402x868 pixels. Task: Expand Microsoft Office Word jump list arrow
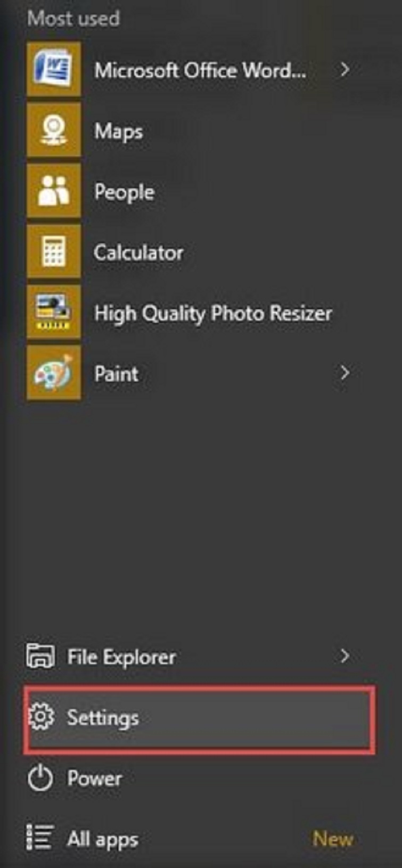pyautogui.click(x=344, y=69)
